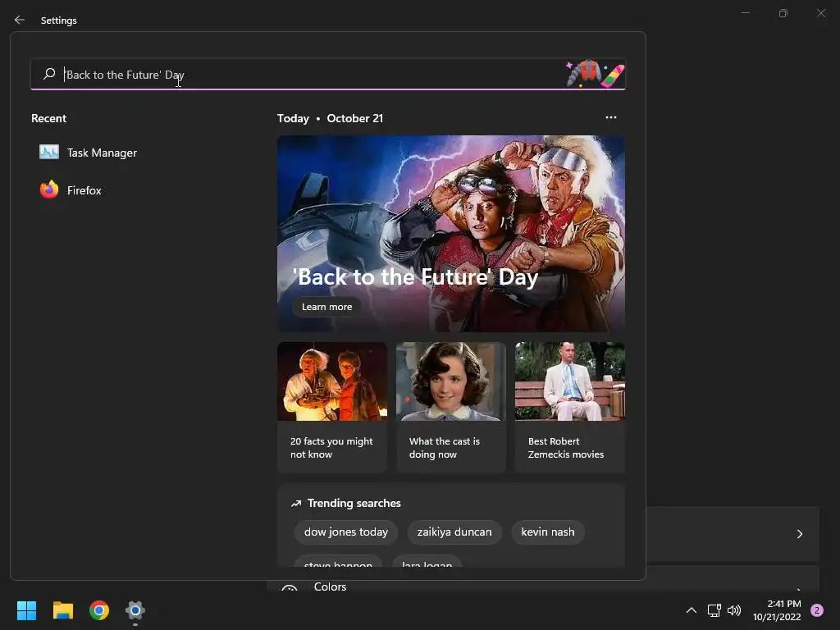Click the Recent section heading
The width and height of the screenshot is (840, 630).
click(48, 118)
